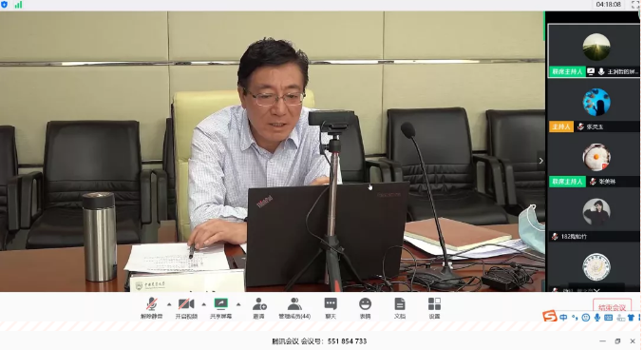
Task: Click the Sogou input method S icon
Action: 550,316
